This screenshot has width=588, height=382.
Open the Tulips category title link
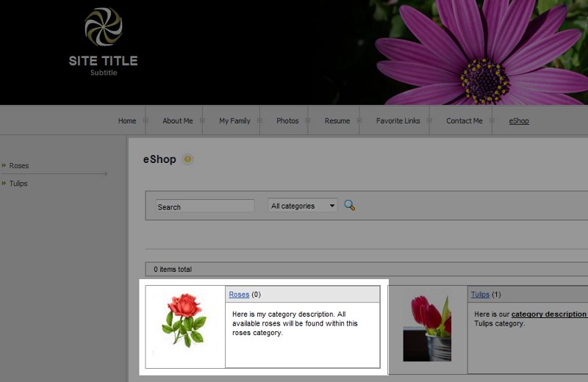[x=480, y=295]
